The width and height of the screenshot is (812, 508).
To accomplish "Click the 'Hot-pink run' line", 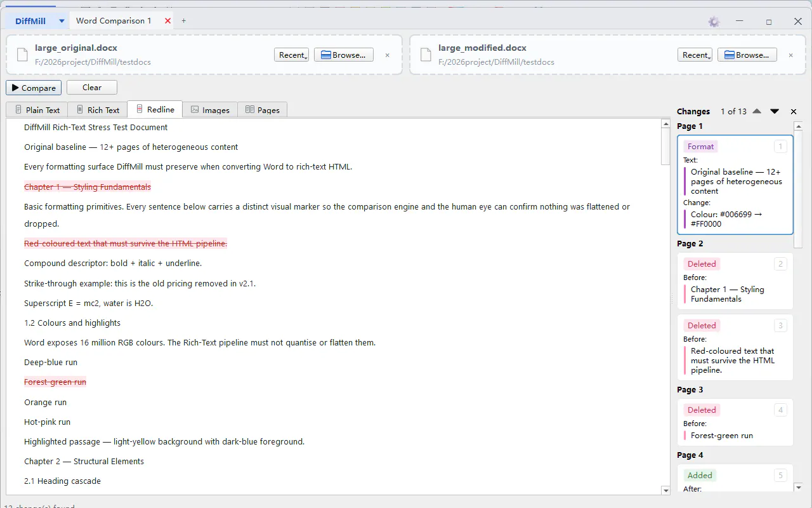I will coord(48,422).
